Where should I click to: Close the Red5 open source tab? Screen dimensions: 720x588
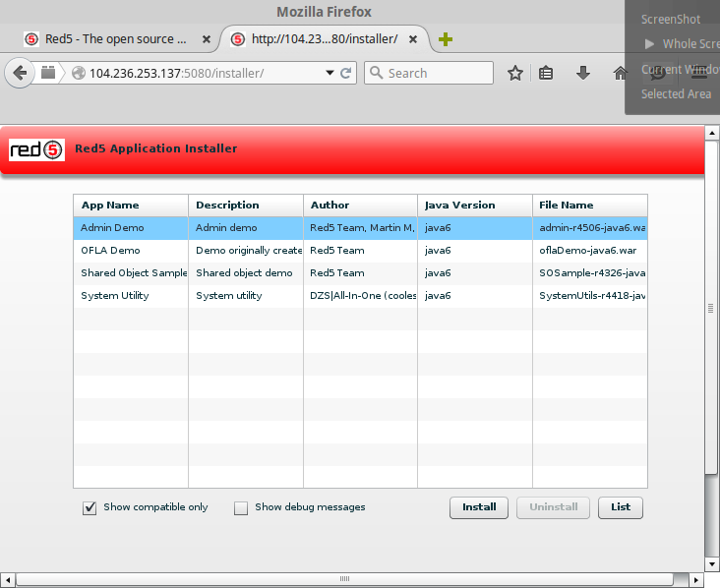[207, 39]
